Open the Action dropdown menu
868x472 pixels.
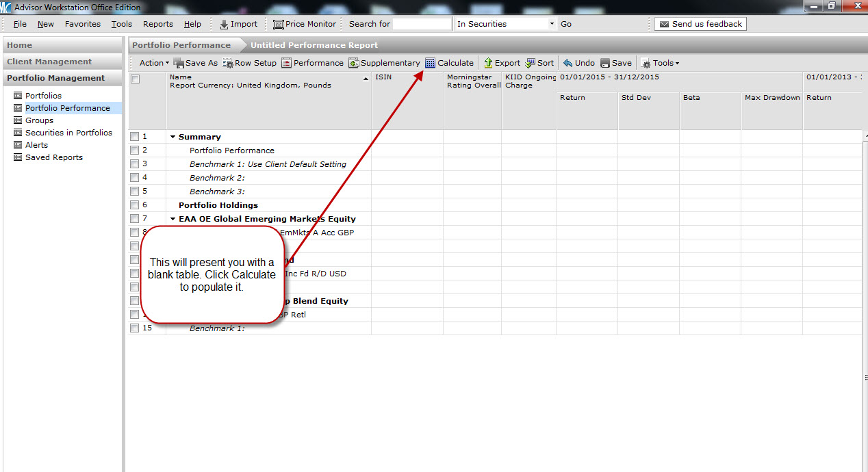click(x=154, y=63)
